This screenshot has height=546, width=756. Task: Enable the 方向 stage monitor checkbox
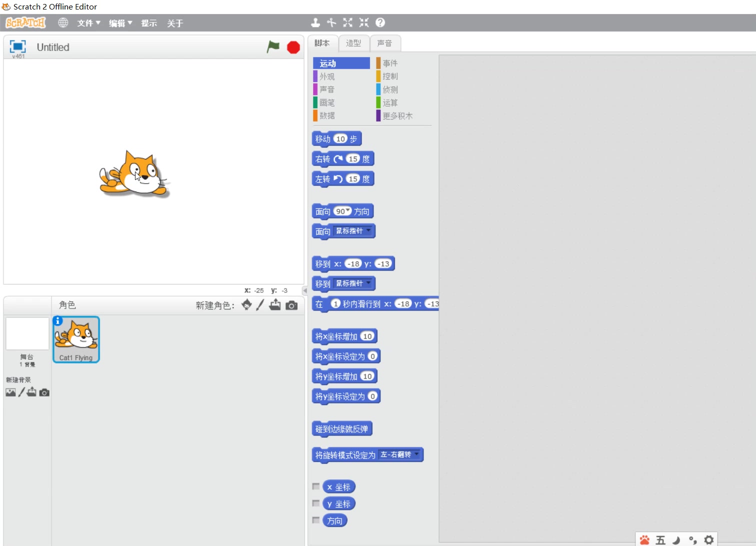(x=315, y=520)
